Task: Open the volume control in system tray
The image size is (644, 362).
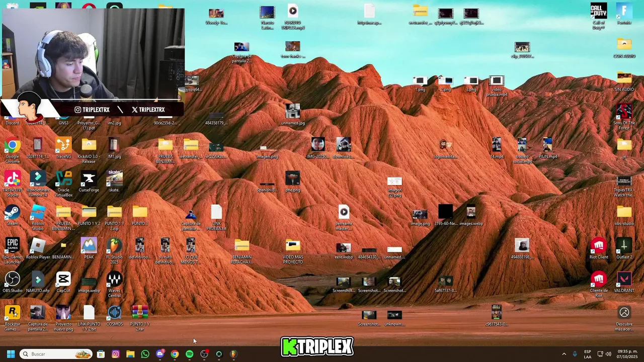Action: point(608,354)
